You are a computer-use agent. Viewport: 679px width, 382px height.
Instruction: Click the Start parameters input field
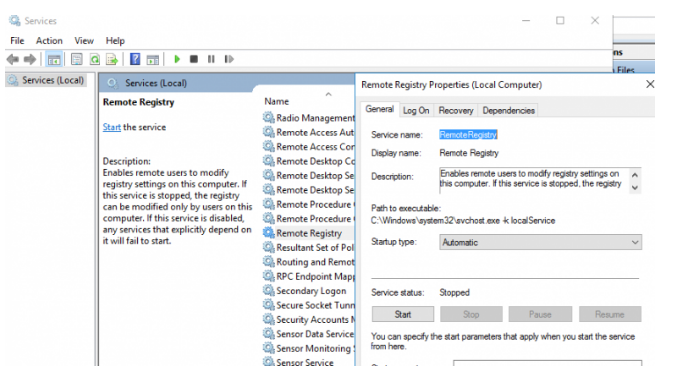[x=547, y=363]
